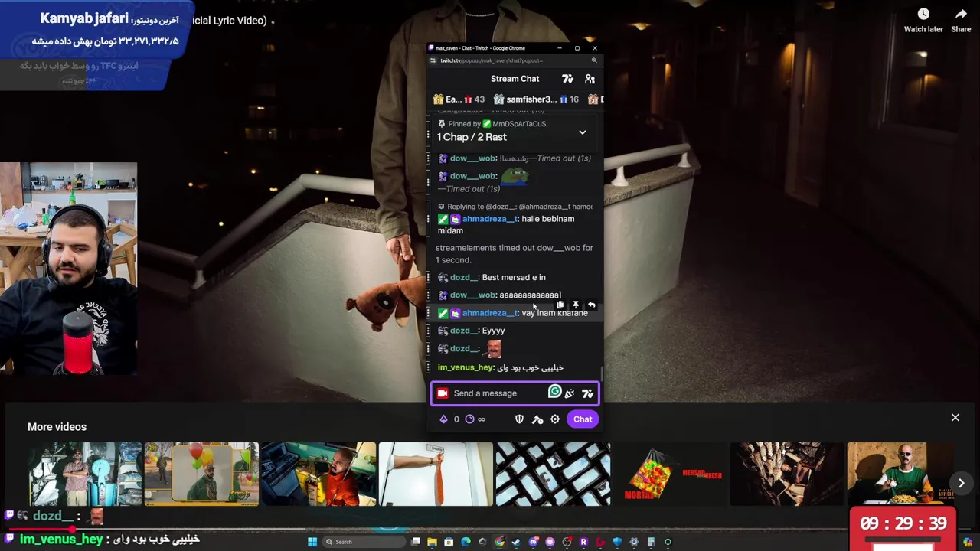The width and height of the screenshot is (980, 551).
Task: Click the samfisher3 gifter leaderboard entry
Action: pyautogui.click(x=536, y=99)
